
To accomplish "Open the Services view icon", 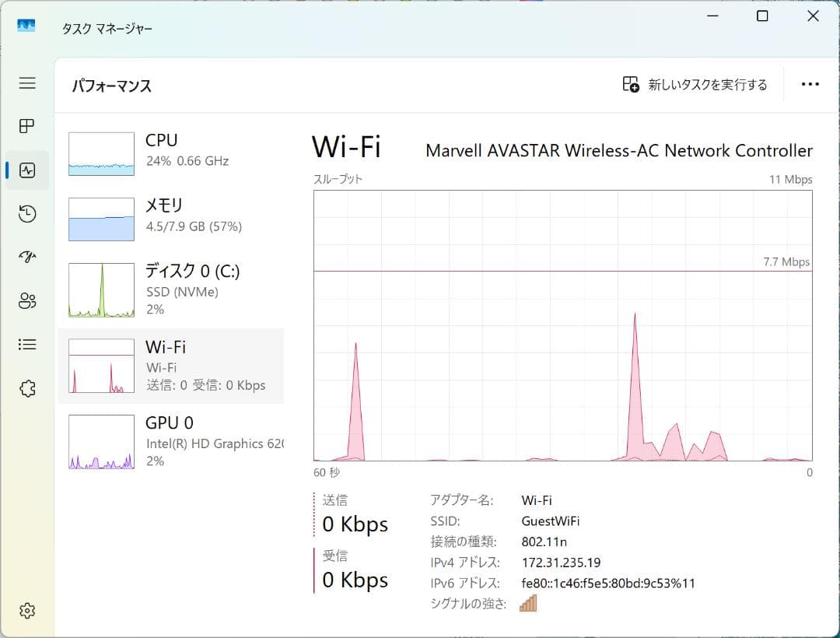I will (x=27, y=387).
